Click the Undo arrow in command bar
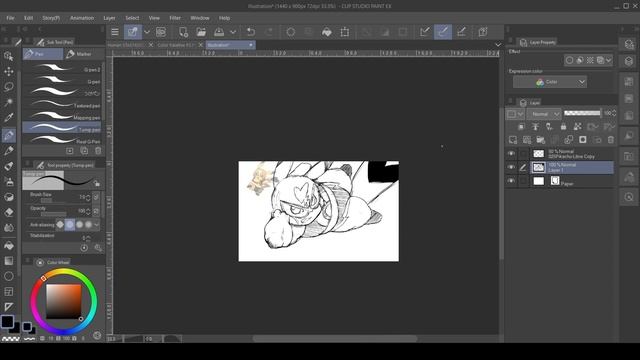This screenshot has width=640, height=360. click(x=251, y=32)
